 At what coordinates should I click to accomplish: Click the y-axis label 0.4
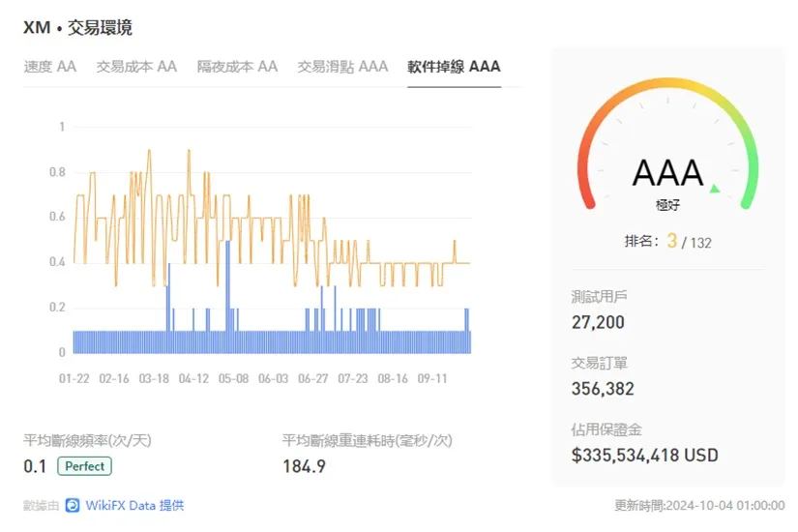tap(57, 262)
